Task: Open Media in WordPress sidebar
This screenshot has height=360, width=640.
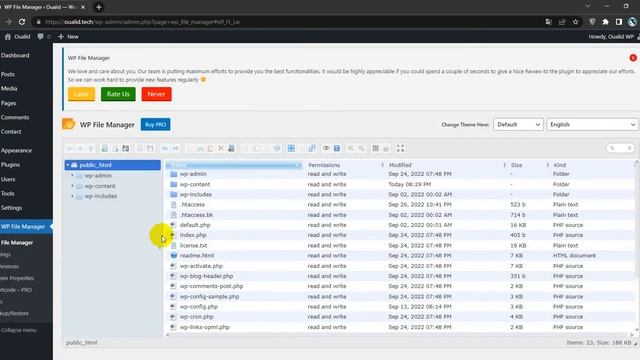Action: [x=9, y=89]
